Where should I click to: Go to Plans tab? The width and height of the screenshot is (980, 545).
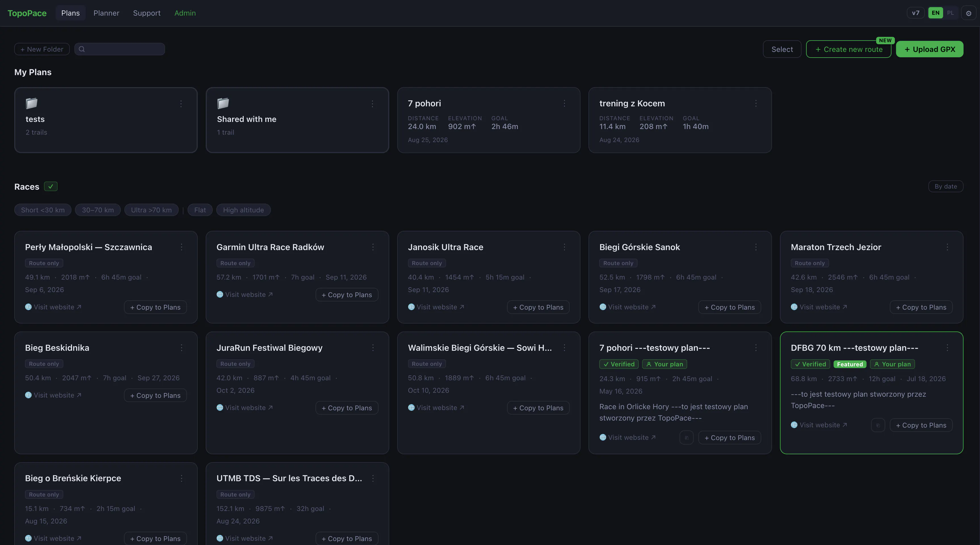70,13
